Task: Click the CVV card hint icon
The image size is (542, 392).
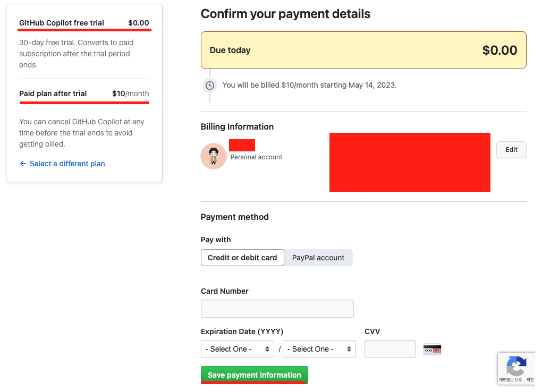Action: click(432, 350)
